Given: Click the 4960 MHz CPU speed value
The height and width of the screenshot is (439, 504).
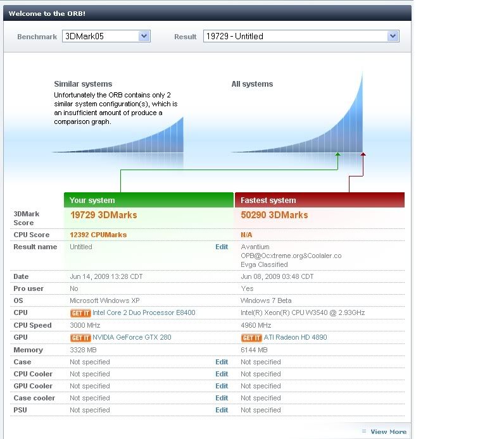Looking at the screenshot, I should 256,325.
